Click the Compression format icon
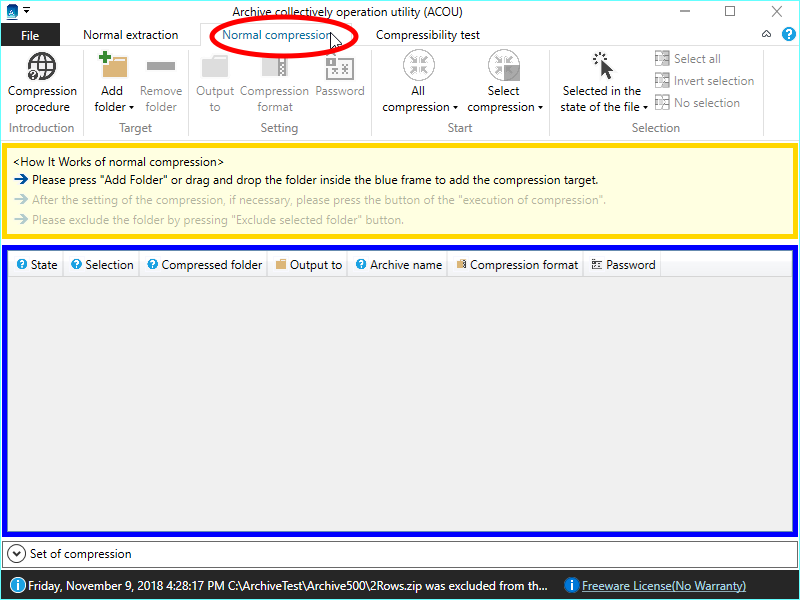800x600 pixels. pyautogui.click(x=274, y=68)
